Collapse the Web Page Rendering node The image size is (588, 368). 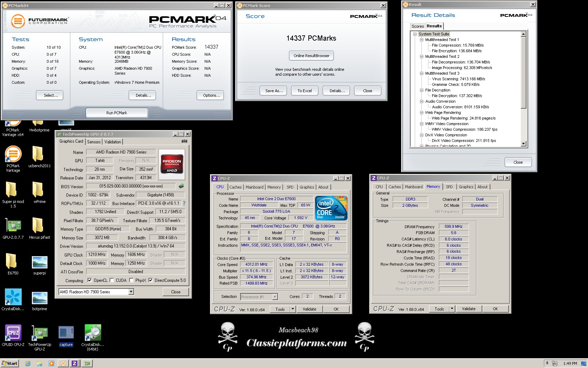[422, 113]
